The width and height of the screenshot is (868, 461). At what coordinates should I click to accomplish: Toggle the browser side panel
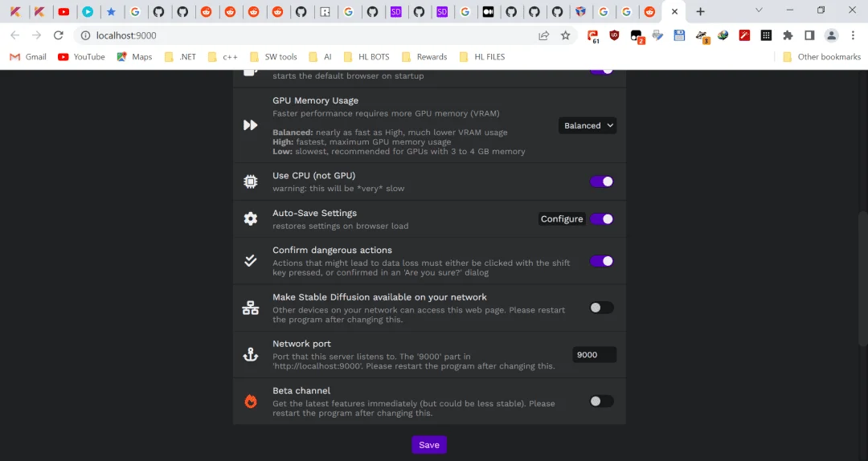pyautogui.click(x=809, y=35)
